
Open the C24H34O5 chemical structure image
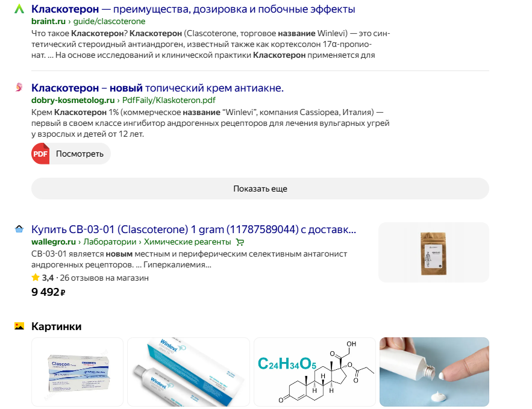click(x=315, y=372)
